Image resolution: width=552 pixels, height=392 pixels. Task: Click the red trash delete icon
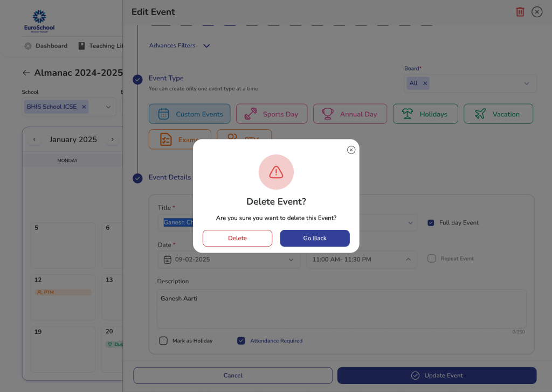(520, 12)
